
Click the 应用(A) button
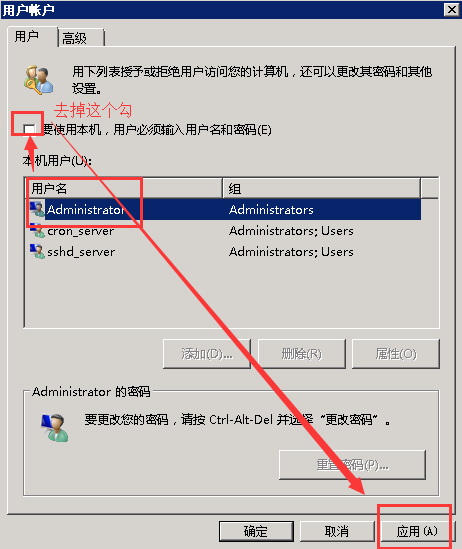point(417,531)
